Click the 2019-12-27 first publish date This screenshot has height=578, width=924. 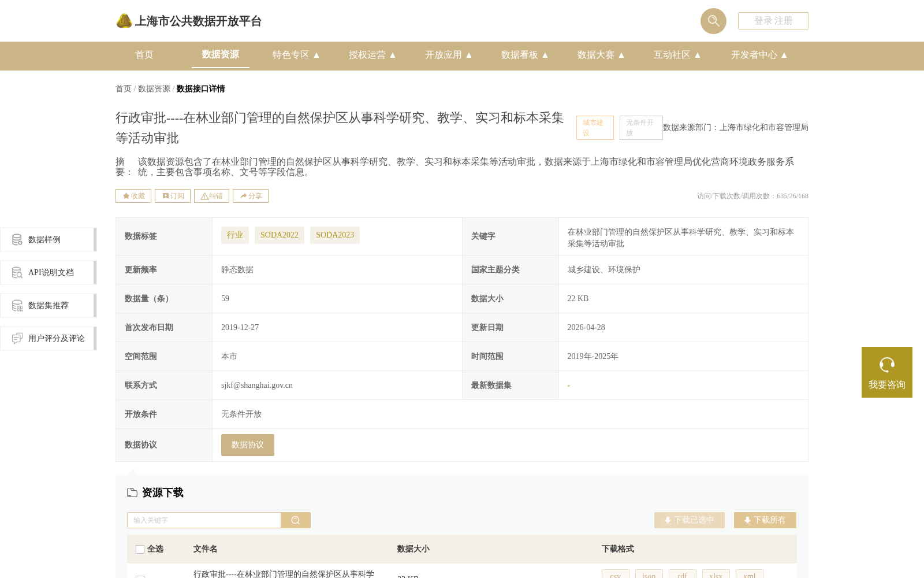coord(240,327)
